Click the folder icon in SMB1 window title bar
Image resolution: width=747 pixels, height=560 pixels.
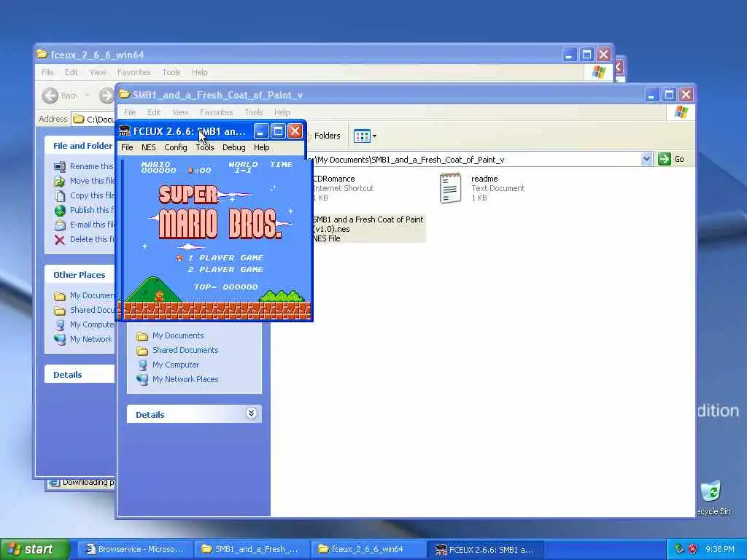tap(124, 94)
